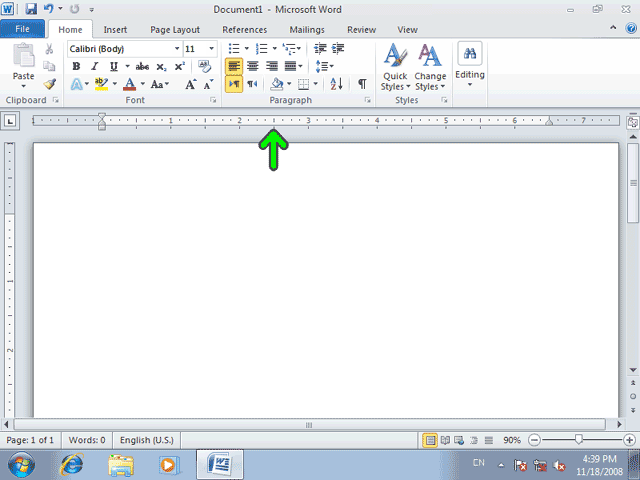Screen dimensions: 640x480
Task: Open the Paragraph dialog launcher
Action: click(x=367, y=100)
